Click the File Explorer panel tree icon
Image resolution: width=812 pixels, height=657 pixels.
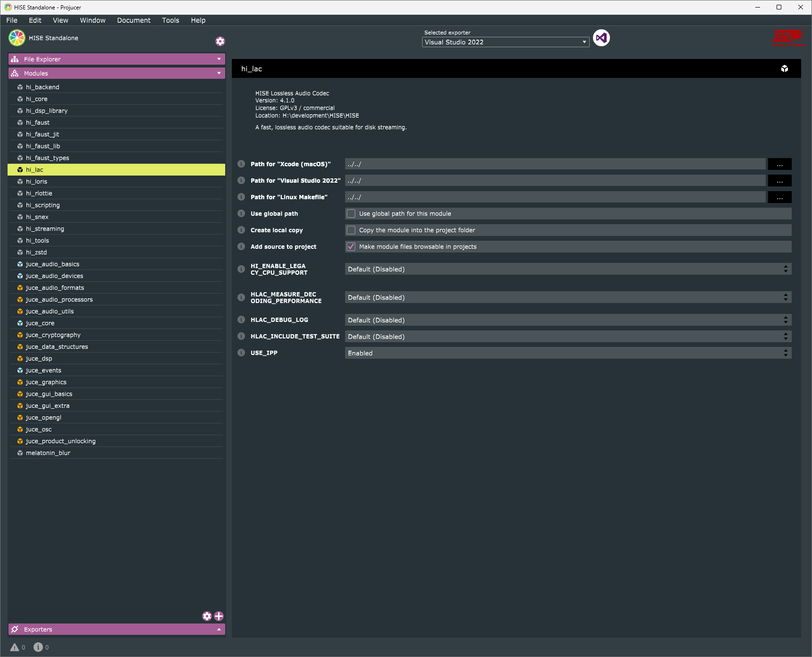15,59
